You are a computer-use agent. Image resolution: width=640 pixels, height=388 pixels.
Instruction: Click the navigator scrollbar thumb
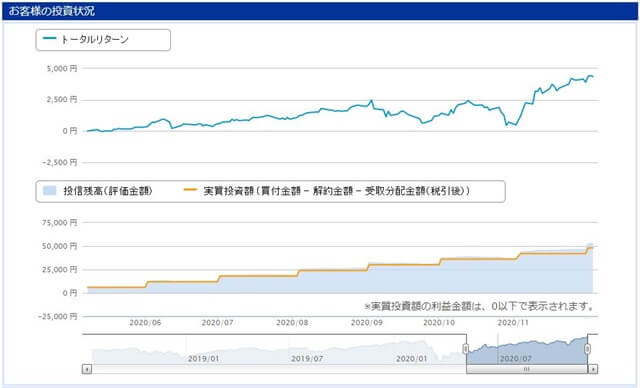pyautogui.click(x=527, y=369)
